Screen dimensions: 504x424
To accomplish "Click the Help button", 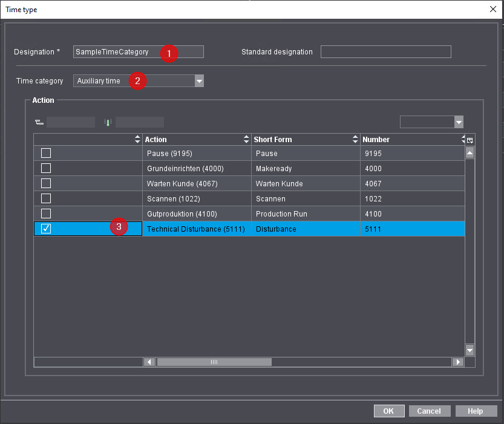I will point(476,411).
